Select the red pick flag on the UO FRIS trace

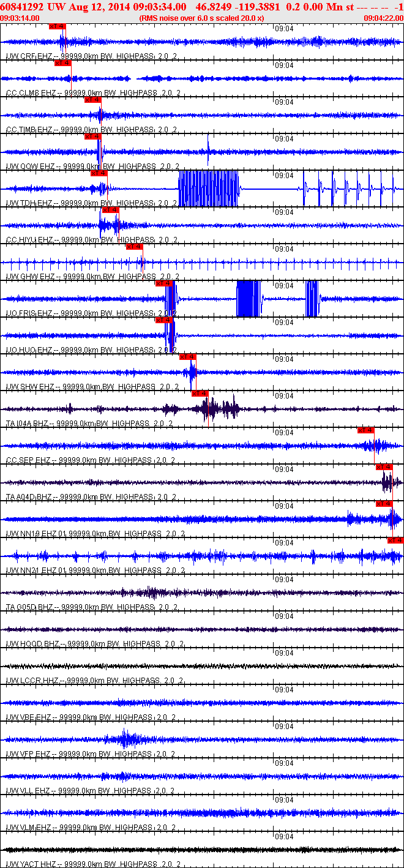(x=163, y=283)
